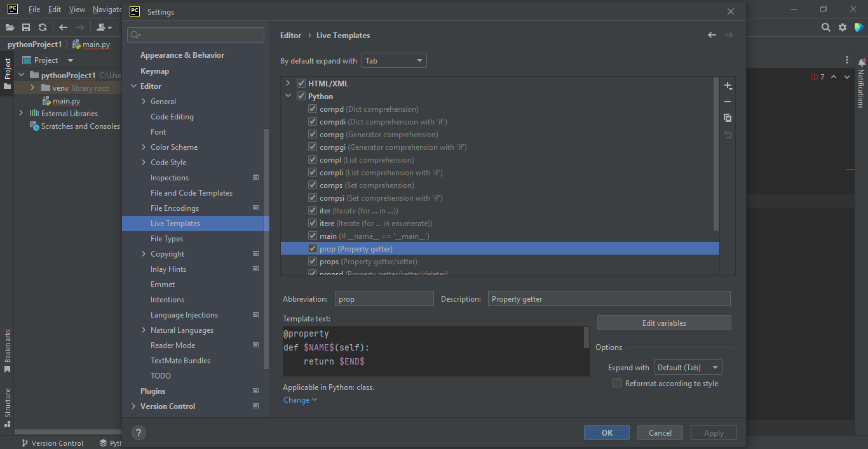Synchronize files with the refresh icon
868x449 pixels.
pyautogui.click(x=43, y=27)
